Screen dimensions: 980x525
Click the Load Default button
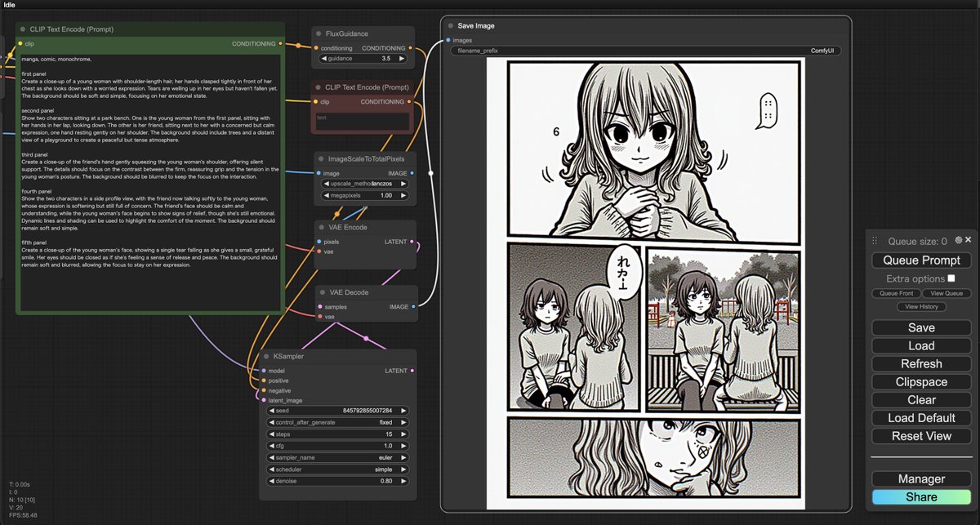coord(921,418)
